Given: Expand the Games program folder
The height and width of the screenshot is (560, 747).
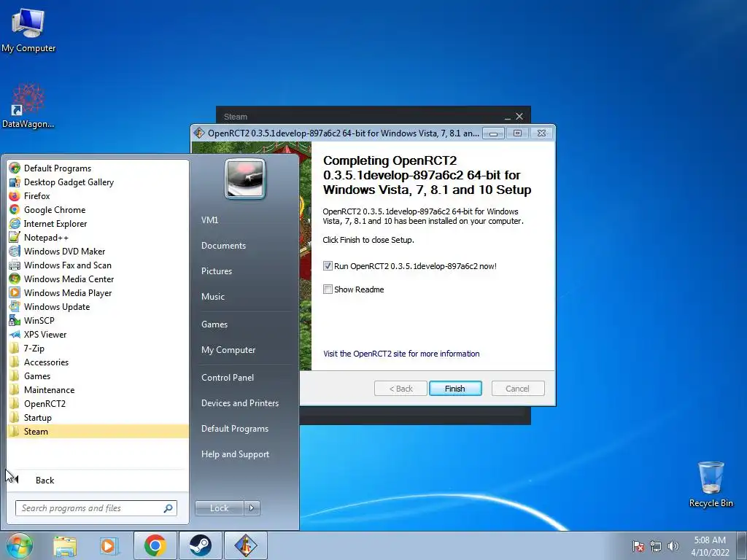Looking at the screenshot, I should 37,376.
